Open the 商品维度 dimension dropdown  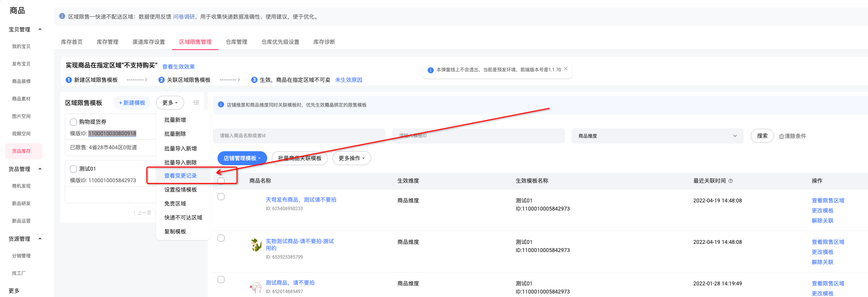pyautogui.click(x=658, y=136)
